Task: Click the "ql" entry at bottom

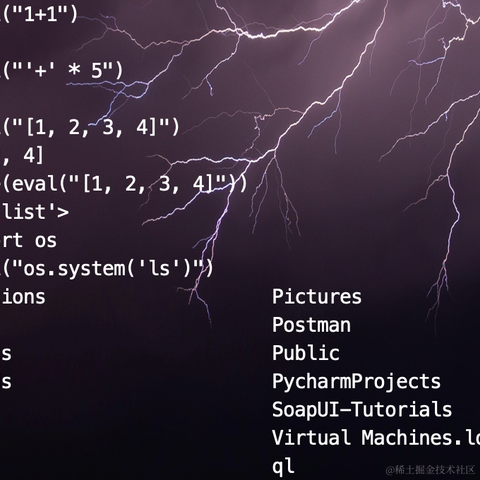Action: click(283, 467)
